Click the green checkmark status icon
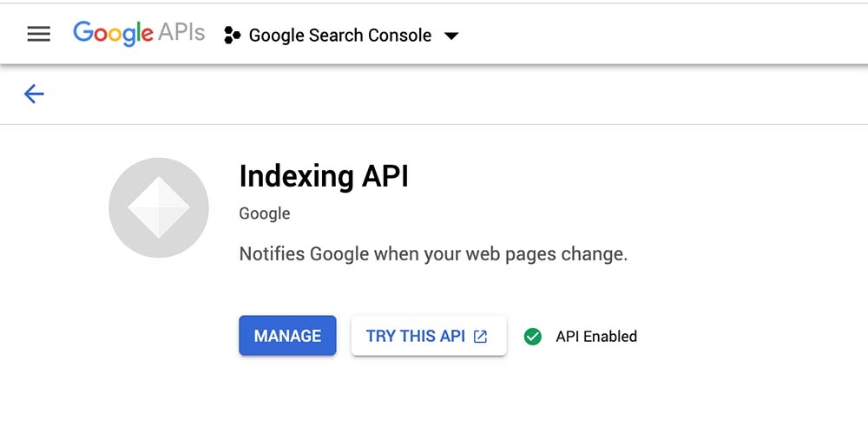The height and width of the screenshot is (433, 868). tap(533, 337)
